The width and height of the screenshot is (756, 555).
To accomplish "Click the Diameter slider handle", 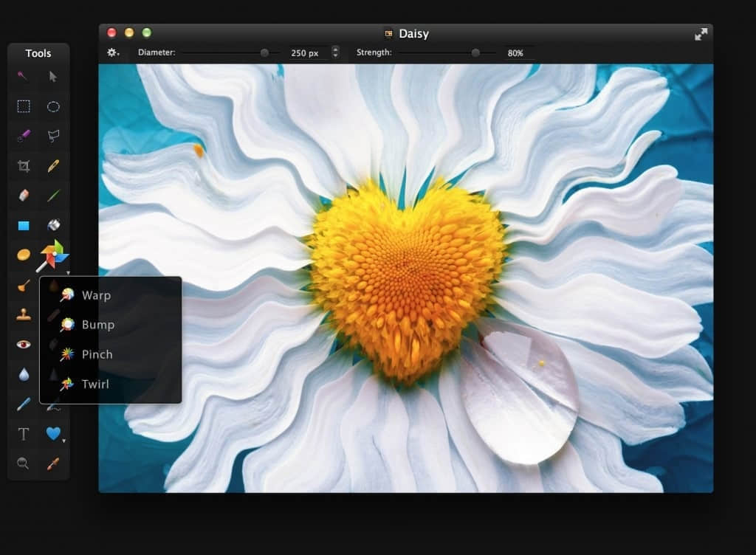I will [x=265, y=52].
